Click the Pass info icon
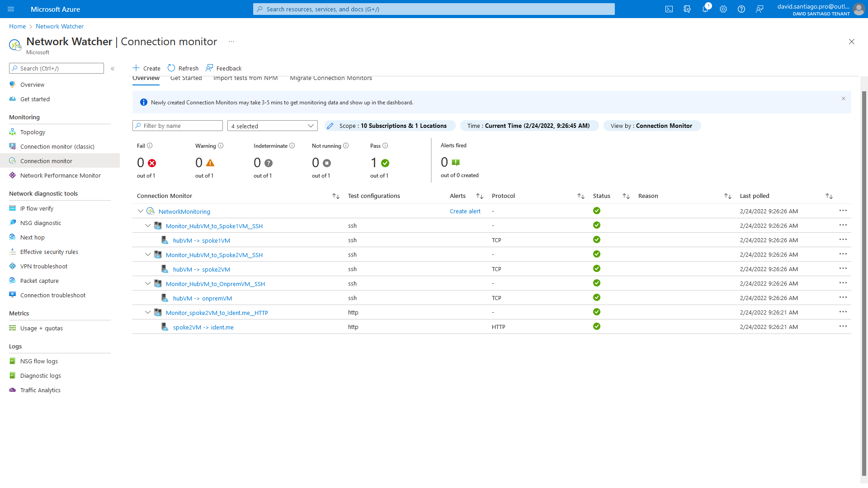The width and height of the screenshot is (868, 488). click(x=385, y=145)
